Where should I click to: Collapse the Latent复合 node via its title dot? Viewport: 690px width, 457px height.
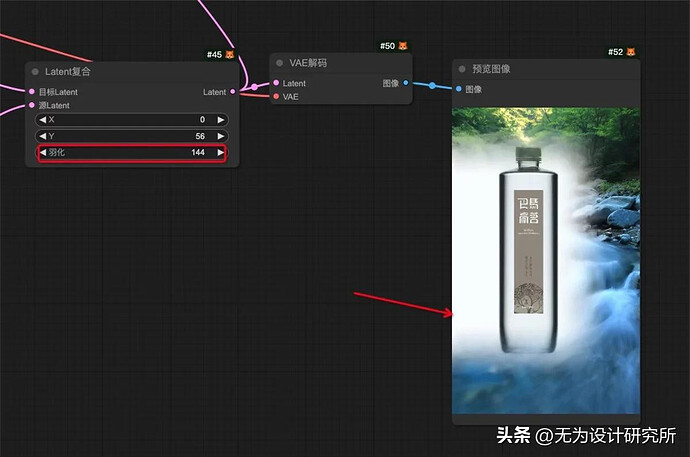pyautogui.click(x=35, y=72)
